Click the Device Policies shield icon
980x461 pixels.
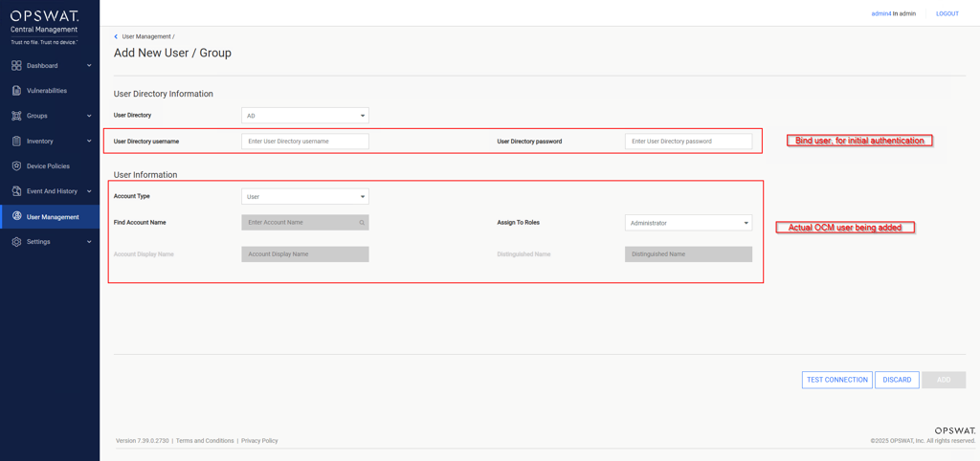tap(17, 166)
